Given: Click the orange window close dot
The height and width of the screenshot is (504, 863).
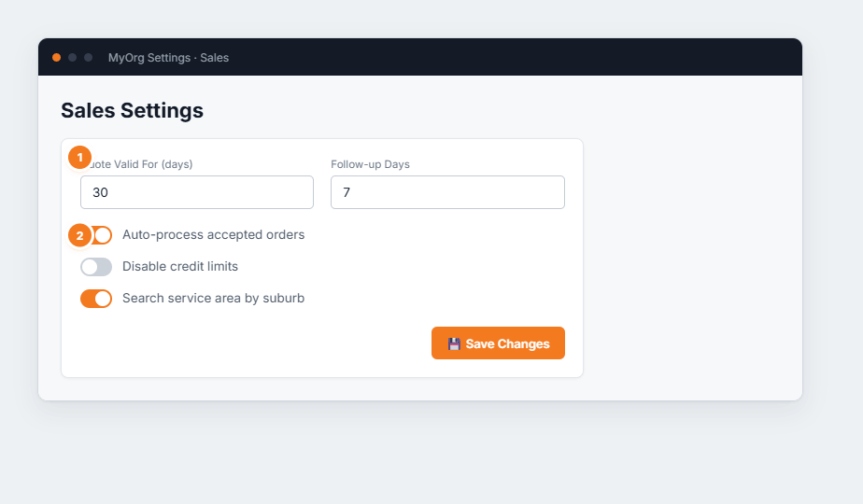Looking at the screenshot, I should point(56,57).
